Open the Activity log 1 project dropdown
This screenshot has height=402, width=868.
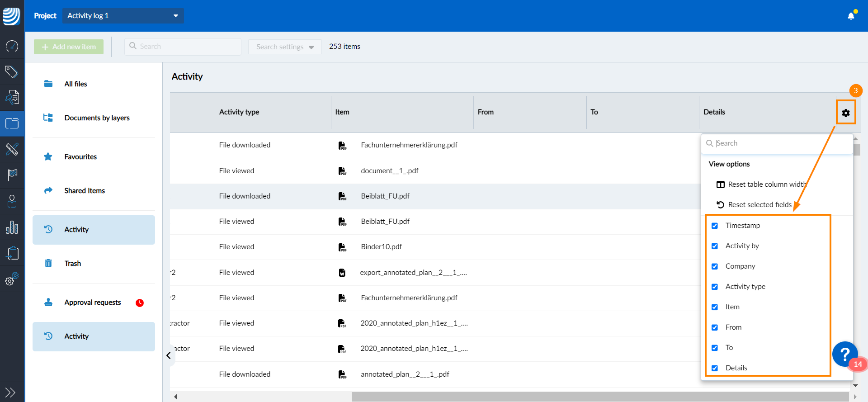pos(123,16)
